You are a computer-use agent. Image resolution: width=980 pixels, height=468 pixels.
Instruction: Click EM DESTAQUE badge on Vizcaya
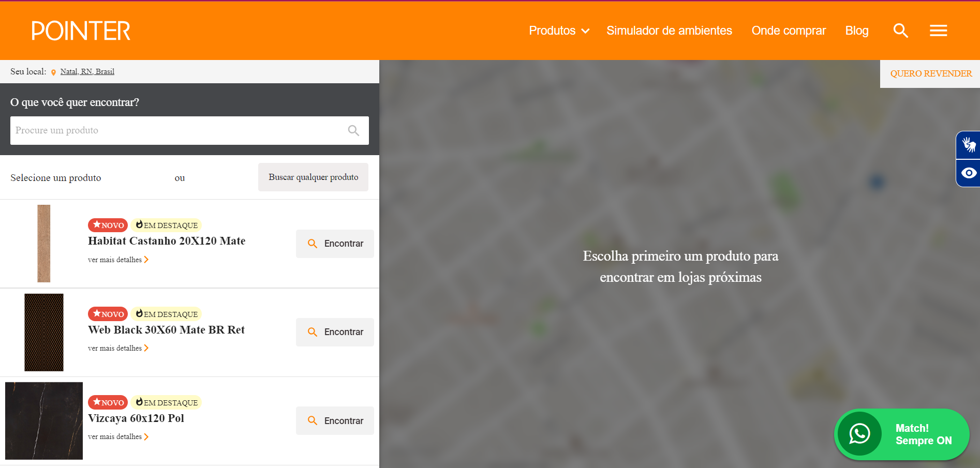pos(166,402)
